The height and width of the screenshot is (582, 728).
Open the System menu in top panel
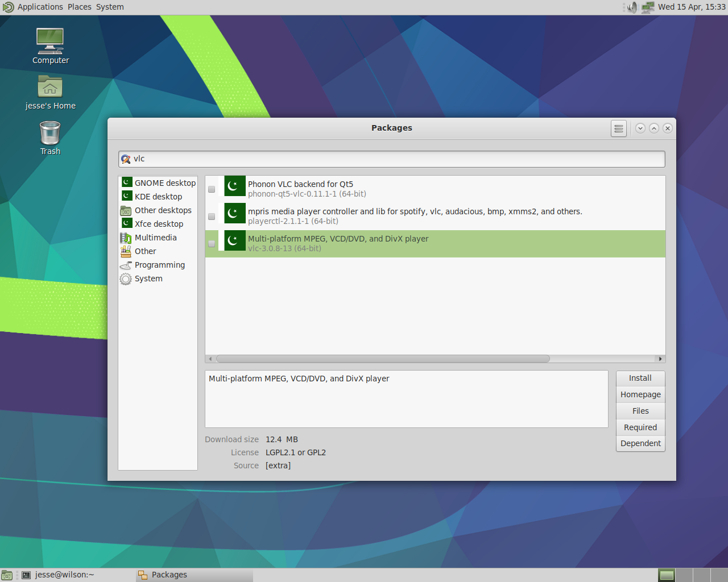click(110, 7)
